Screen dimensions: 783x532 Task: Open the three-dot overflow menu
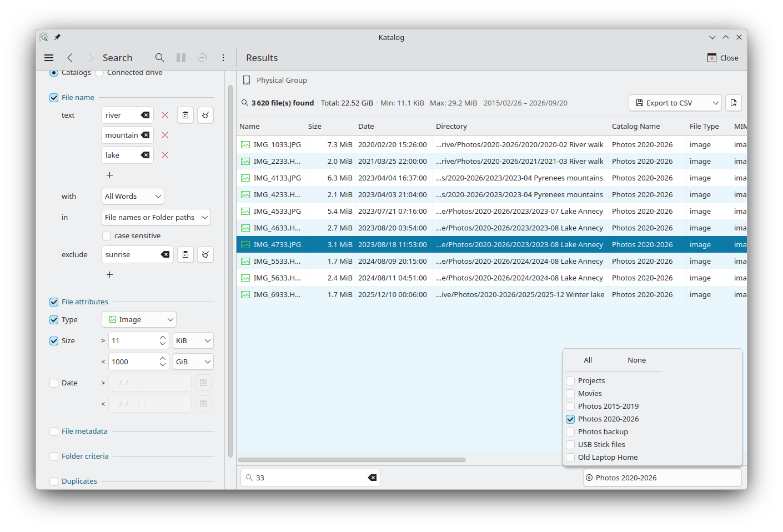click(x=223, y=58)
